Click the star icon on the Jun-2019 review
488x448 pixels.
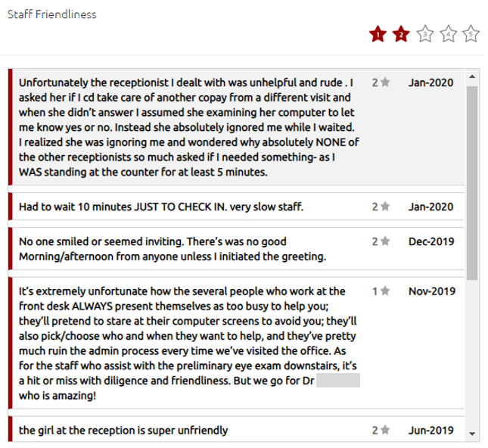[385, 431]
